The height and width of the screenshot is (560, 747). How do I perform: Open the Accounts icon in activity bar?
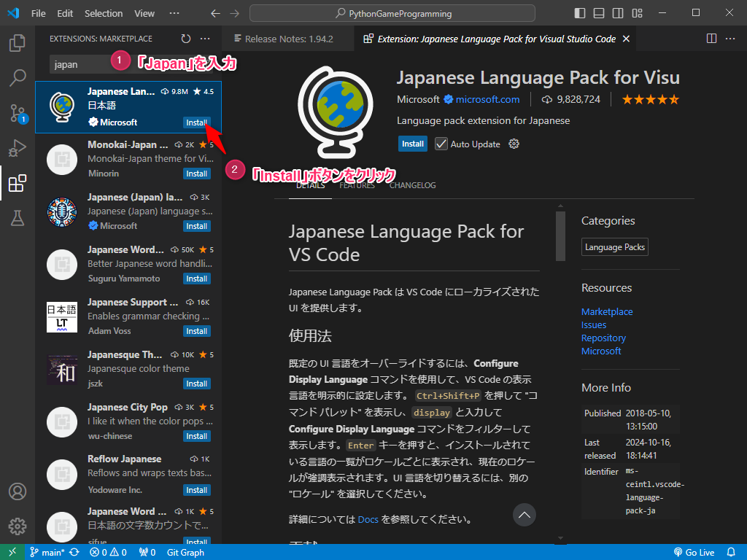(18, 491)
